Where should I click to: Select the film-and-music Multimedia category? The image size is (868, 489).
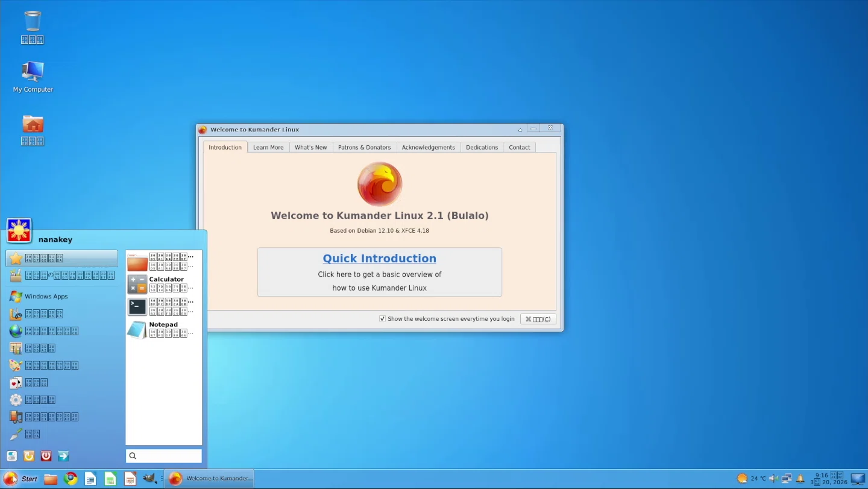pos(61,417)
